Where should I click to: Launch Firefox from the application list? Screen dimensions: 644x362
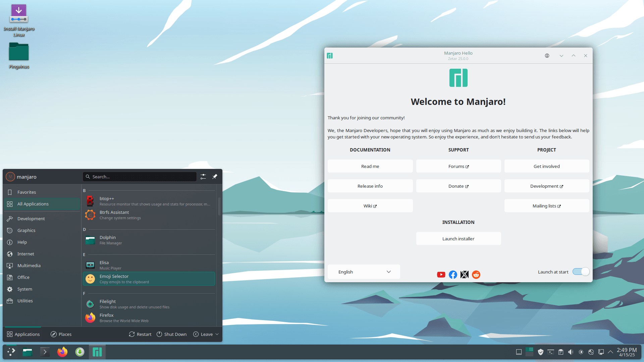point(149,318)
